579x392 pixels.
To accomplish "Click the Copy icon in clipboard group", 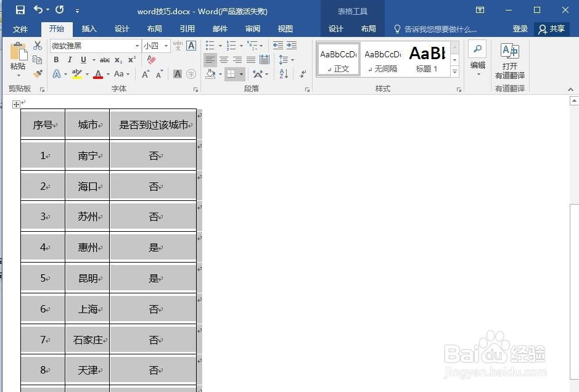I will coord(37,59).
